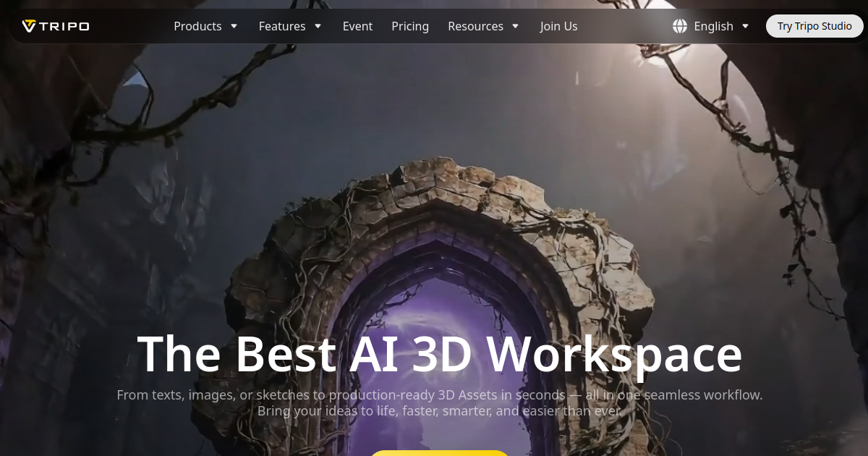Click the line 'Bring your ideas to life'
Image resolution: width=868 pixels, height=456 pixels.
[440, 411]
